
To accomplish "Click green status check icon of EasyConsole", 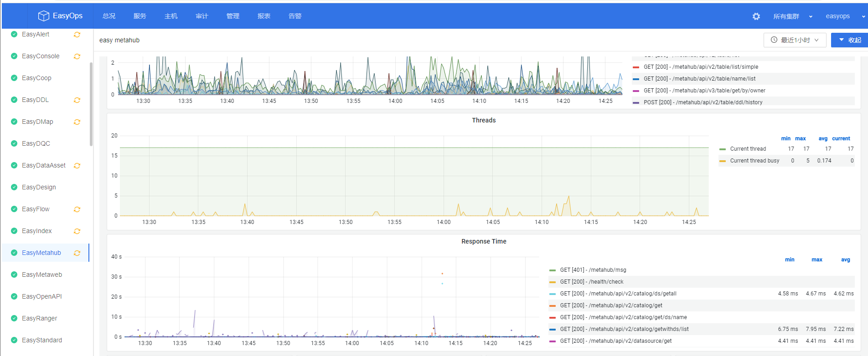I will (x=14, y=56).
